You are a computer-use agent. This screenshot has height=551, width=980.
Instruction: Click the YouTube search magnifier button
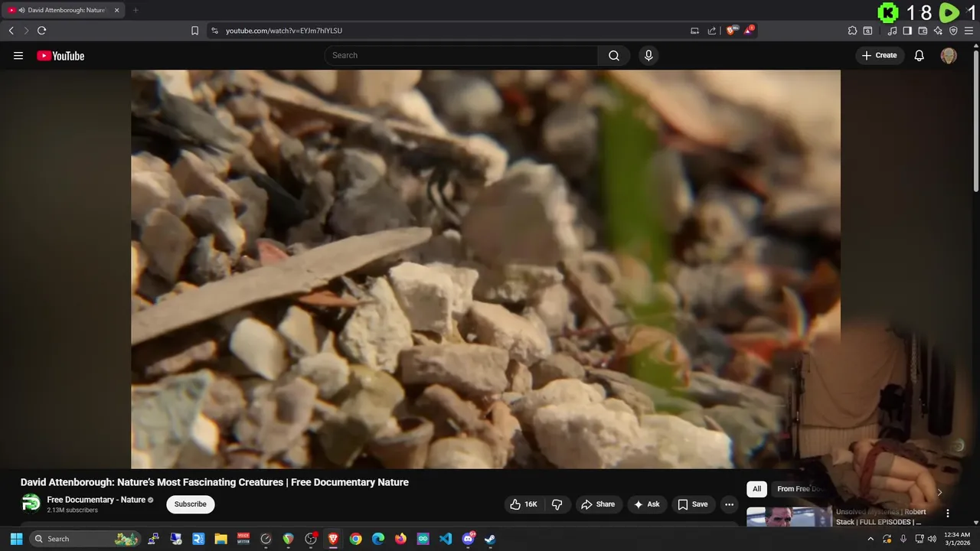click(x=614, y=55)
